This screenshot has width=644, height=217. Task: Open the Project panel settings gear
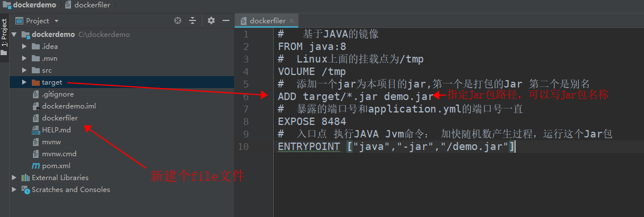pyautogui.click(x=211, y=20)
